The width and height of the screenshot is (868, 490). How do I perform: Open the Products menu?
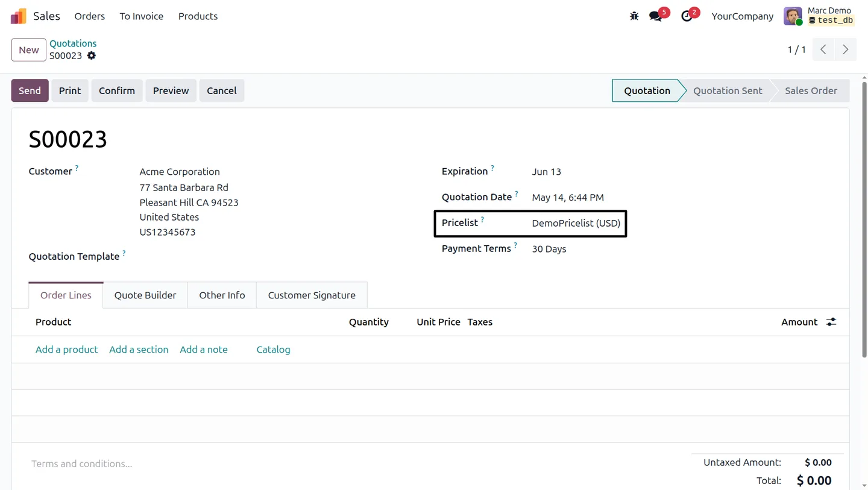(198, 16)
